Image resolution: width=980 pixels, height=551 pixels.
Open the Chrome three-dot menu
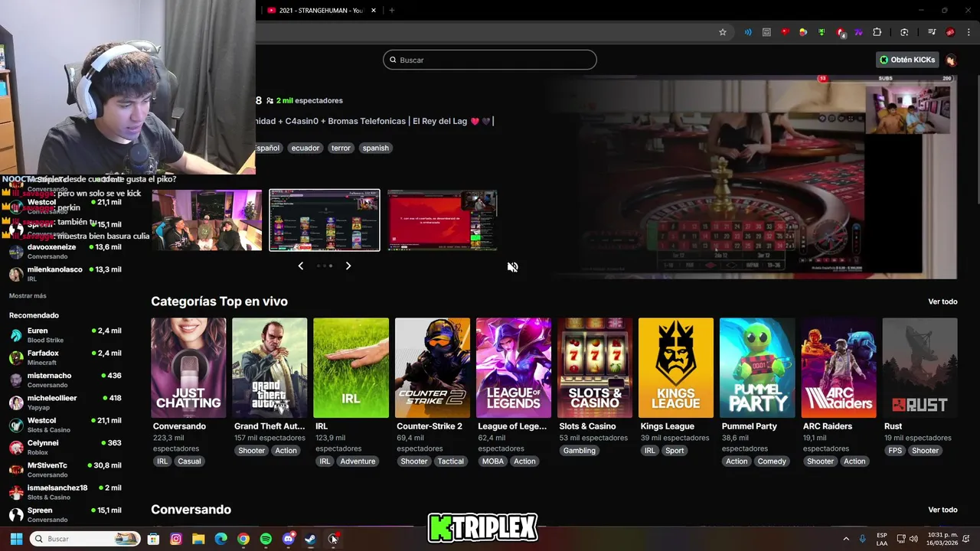(x=969, y=32)
